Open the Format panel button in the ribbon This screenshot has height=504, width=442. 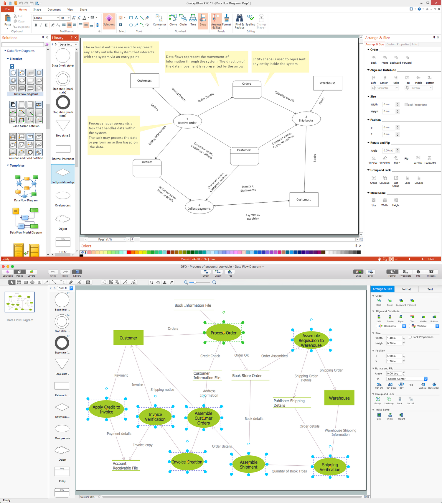[x=227, y=20]
